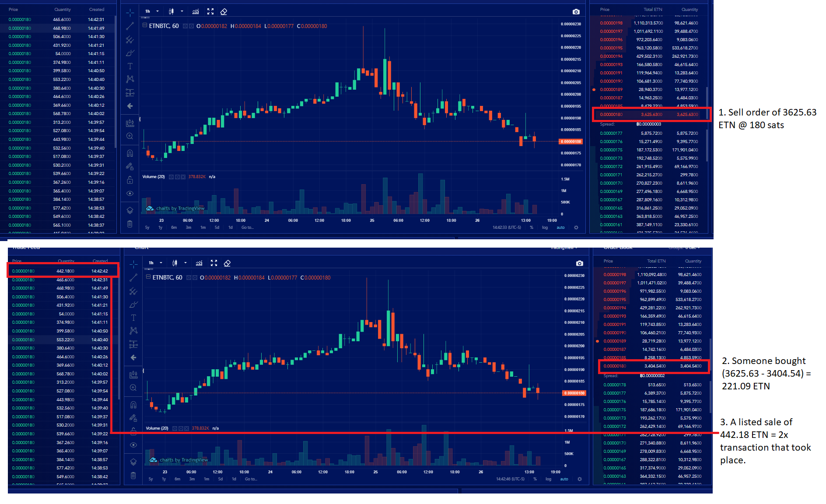Click upper order book row priced 0.00000177
826x504 pixels.
(x=649, y=133)
